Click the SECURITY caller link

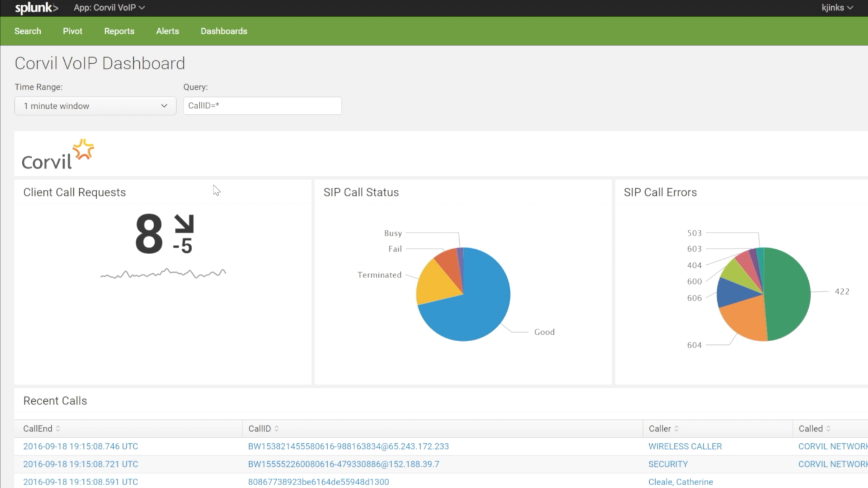point(668,464)
